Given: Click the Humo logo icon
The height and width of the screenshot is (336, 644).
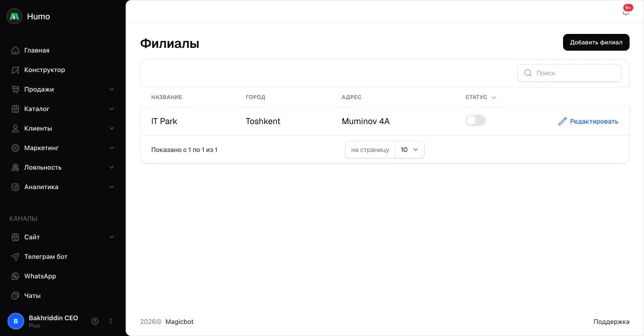Looking at the screenshot, I should (14, 16).
